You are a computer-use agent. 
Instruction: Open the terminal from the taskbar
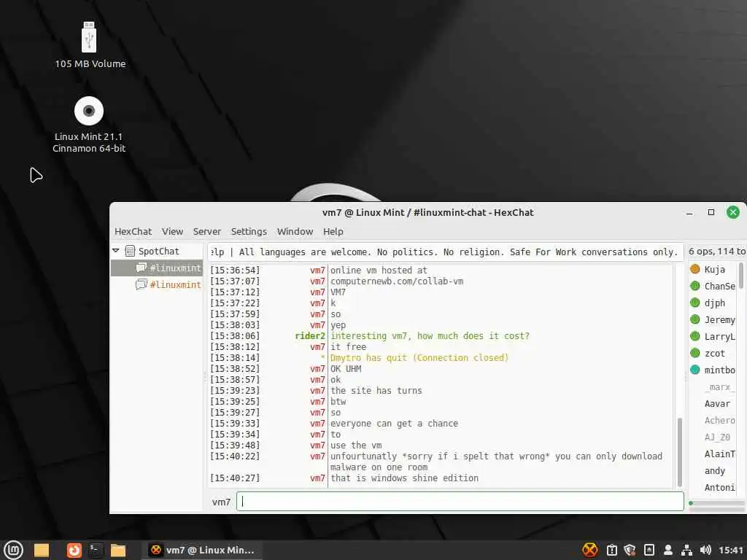click(x=96, y=551)
